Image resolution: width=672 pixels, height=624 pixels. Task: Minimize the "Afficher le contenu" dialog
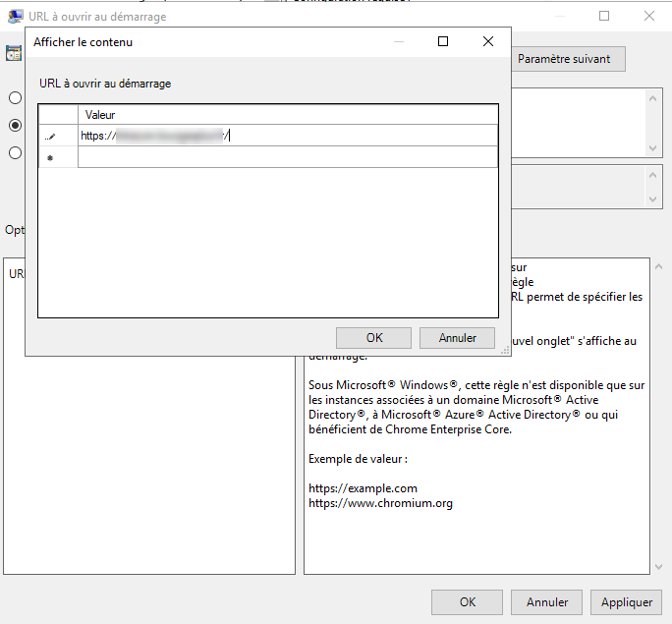(x=398, y=41)
